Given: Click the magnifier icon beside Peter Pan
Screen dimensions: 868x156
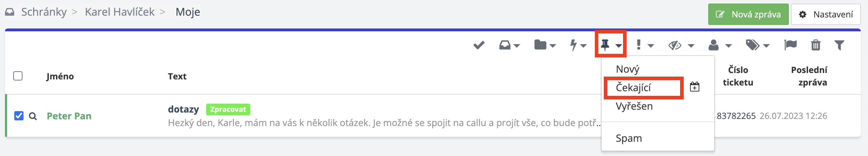Looking at the screenshot, I should 33,116.
